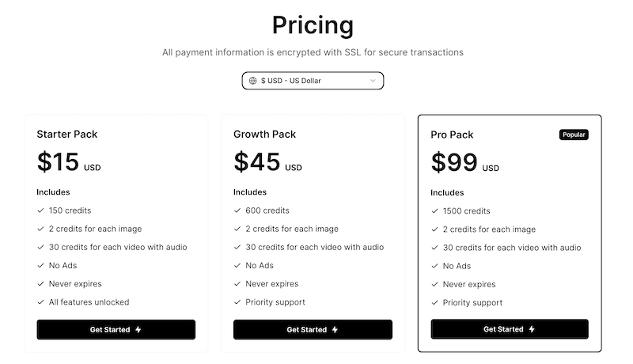
Task: Click lightning bolt icon in Growth Pack button
Action: pos(335,329)
